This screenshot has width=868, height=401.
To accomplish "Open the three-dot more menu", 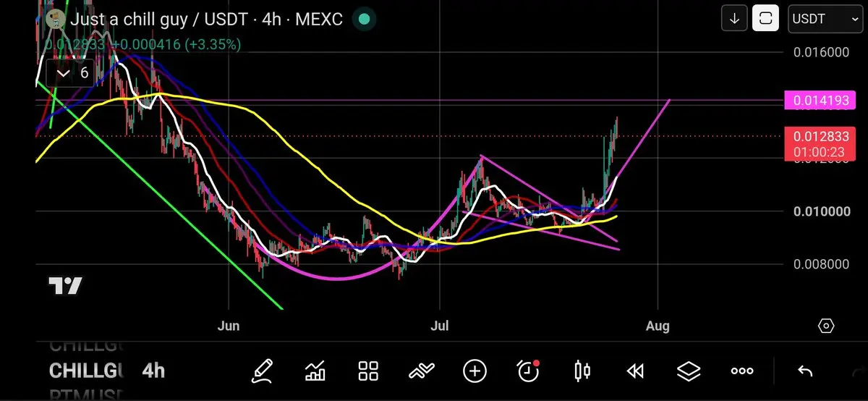I will click(x=742, y=371).
